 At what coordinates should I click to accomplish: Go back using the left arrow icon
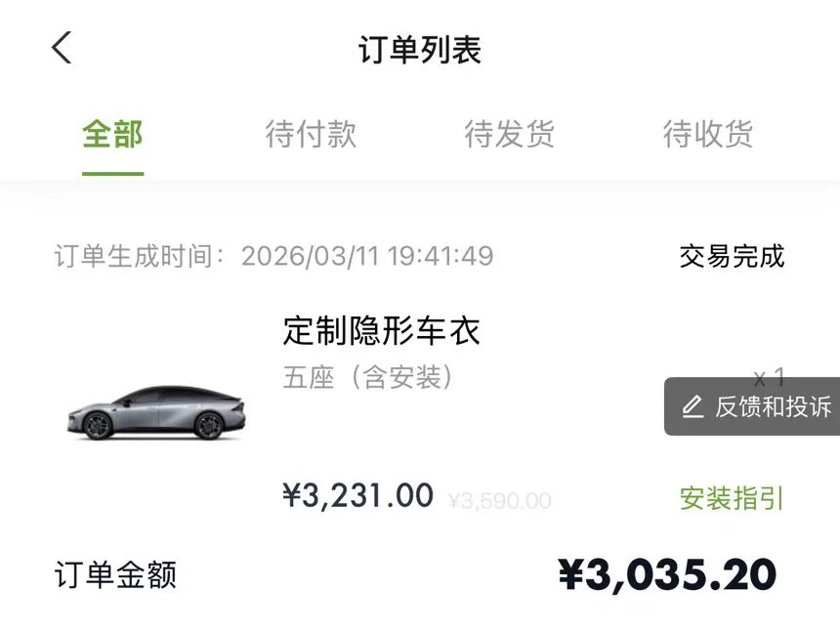click(x=63, y=48)
